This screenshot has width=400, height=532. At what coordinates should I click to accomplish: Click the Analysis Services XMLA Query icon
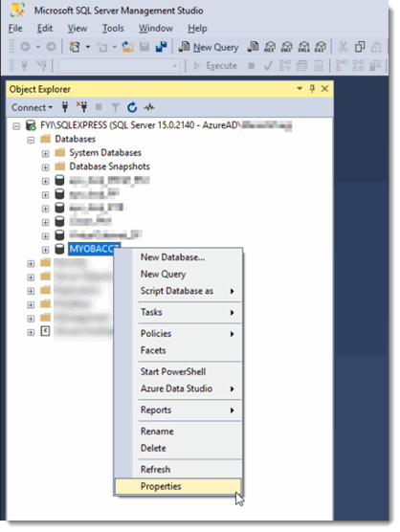click(303, 47)
